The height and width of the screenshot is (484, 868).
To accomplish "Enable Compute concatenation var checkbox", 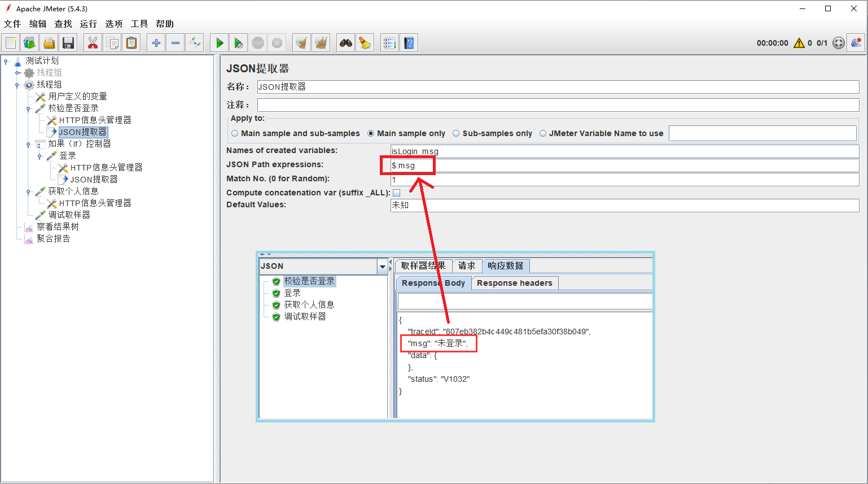I will coord(397,193).
